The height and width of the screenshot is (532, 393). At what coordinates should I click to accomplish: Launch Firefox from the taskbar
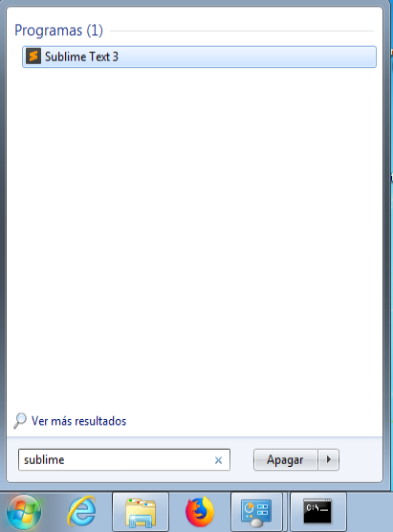pos(200,512)
